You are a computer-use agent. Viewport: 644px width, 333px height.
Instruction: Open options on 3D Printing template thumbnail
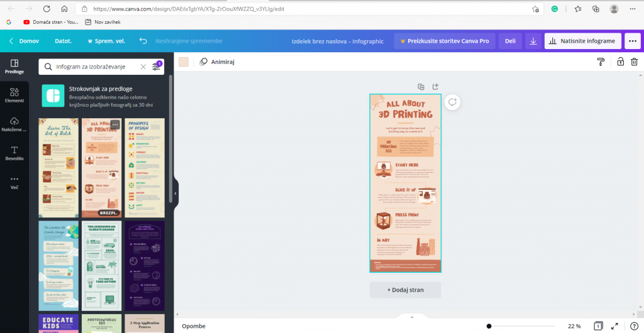pyautogui.click(x=115, y=124)
